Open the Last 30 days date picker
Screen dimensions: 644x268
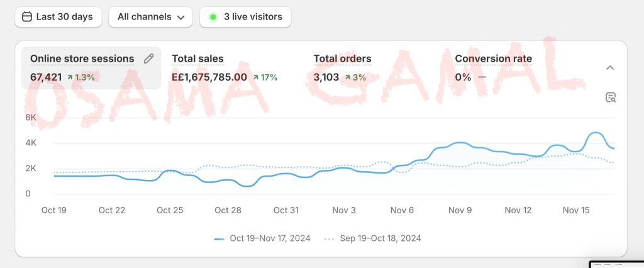click(57, 17)
